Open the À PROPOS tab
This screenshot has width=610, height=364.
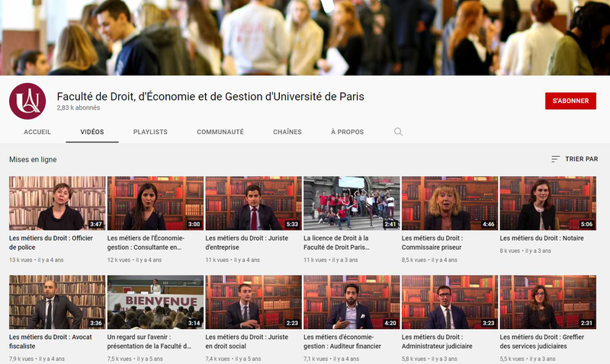tap(347, 132)
